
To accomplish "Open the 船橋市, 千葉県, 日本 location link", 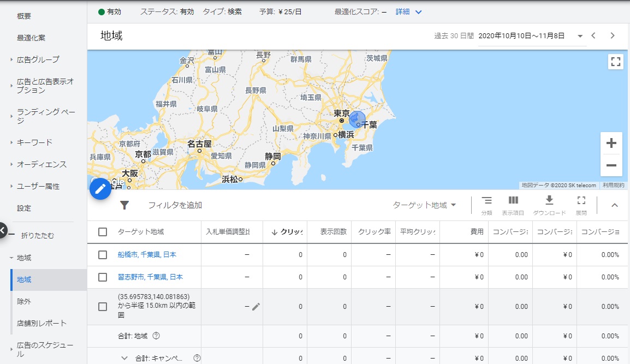I will 147,255.
